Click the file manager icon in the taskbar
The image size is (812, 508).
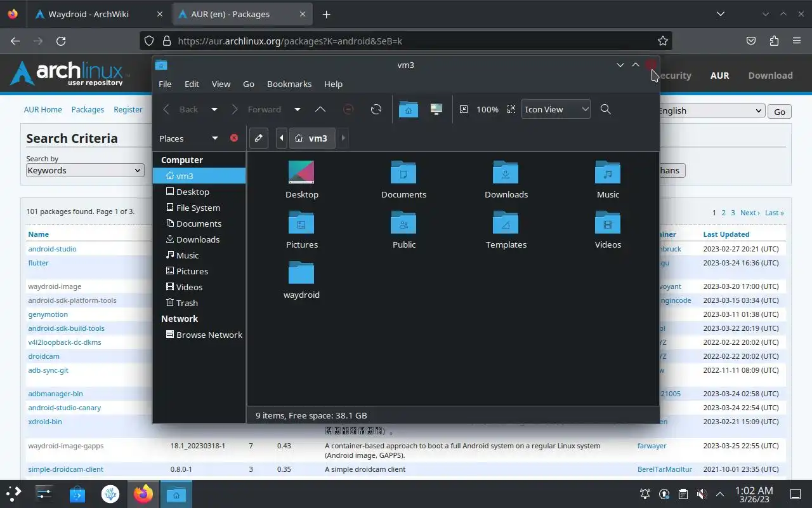[x=176, y=494]
